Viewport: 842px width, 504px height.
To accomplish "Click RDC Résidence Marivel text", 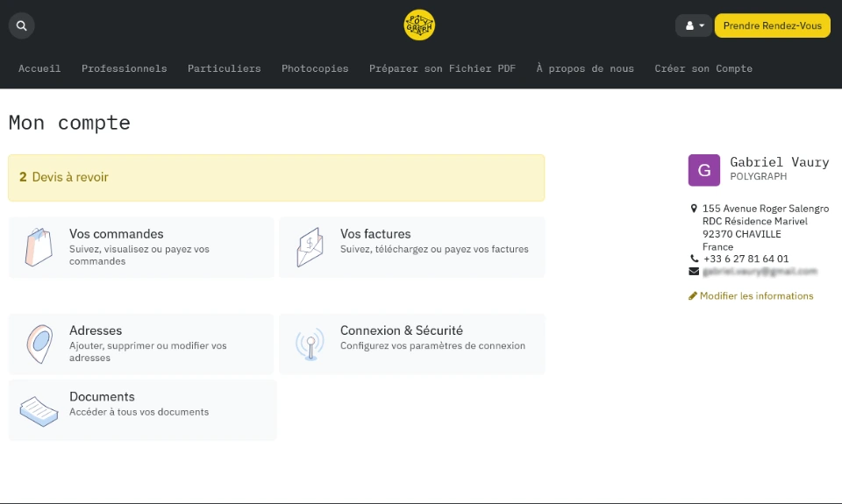I will point(755,221).
